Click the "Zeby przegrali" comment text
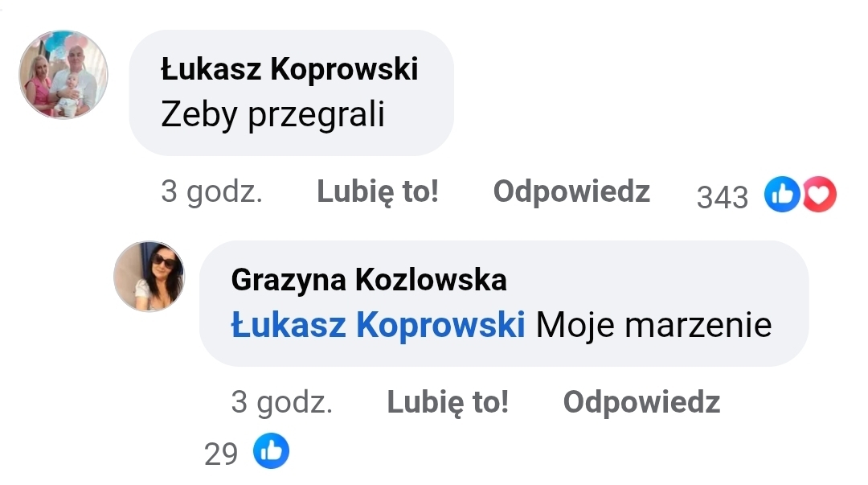868x485 pixels. [273, 116]
